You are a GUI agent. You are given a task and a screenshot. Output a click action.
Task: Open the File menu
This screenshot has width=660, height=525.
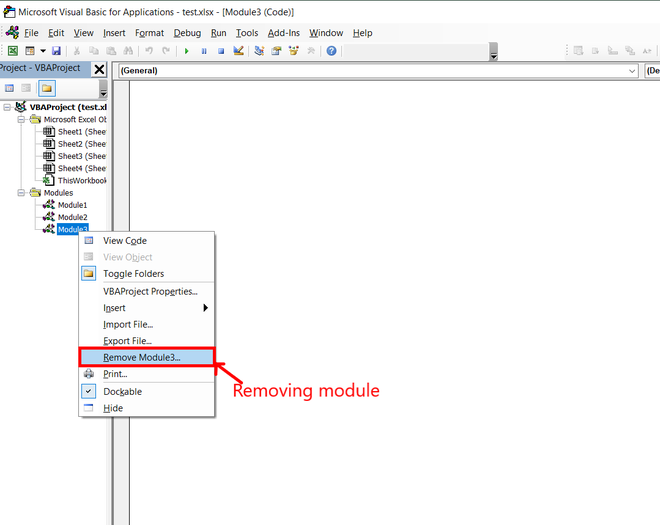(x=31, y=33)
